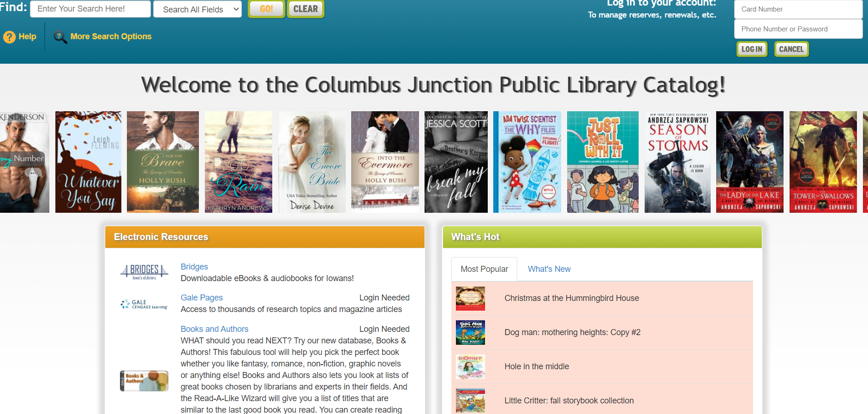Screen dimensions: 868x414
Task: Open Hole in the middle title
Action: [x=537, y=366]
